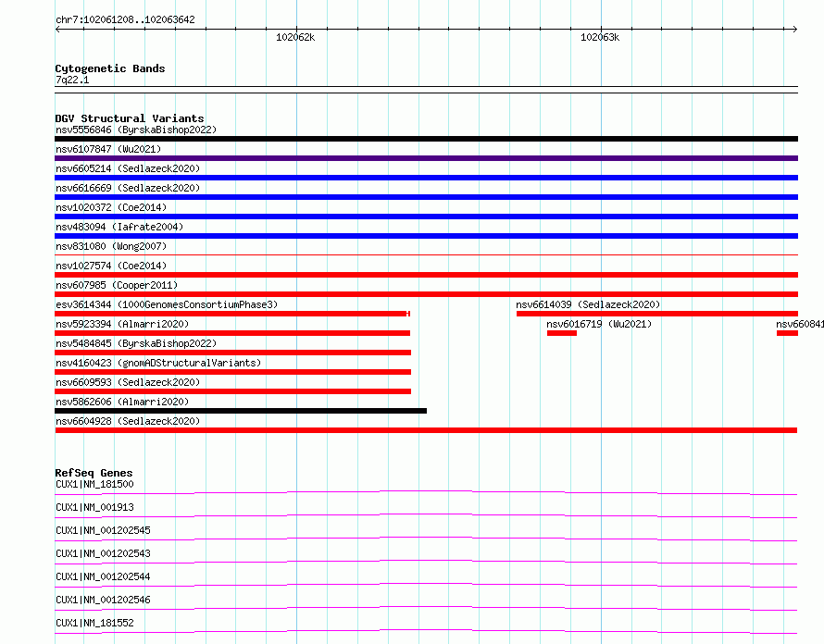This screenshot has height=644, width=824.
Task: Click the chr7:102061208..102063642 region label
Action: point(125,19)
